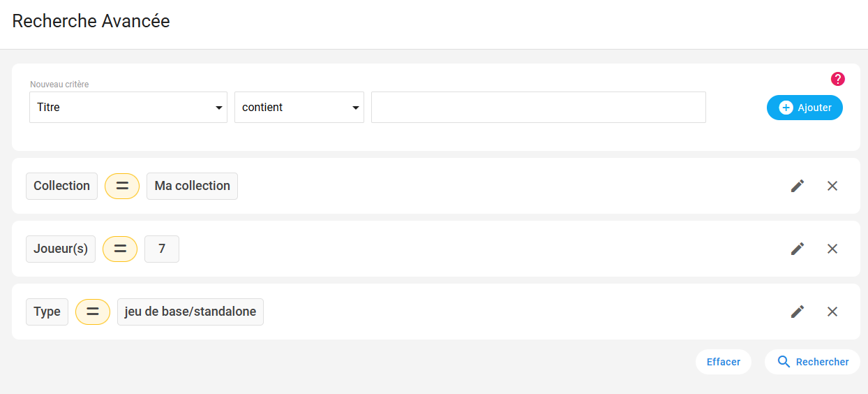Click the Ajouter button

coord(805,108)
